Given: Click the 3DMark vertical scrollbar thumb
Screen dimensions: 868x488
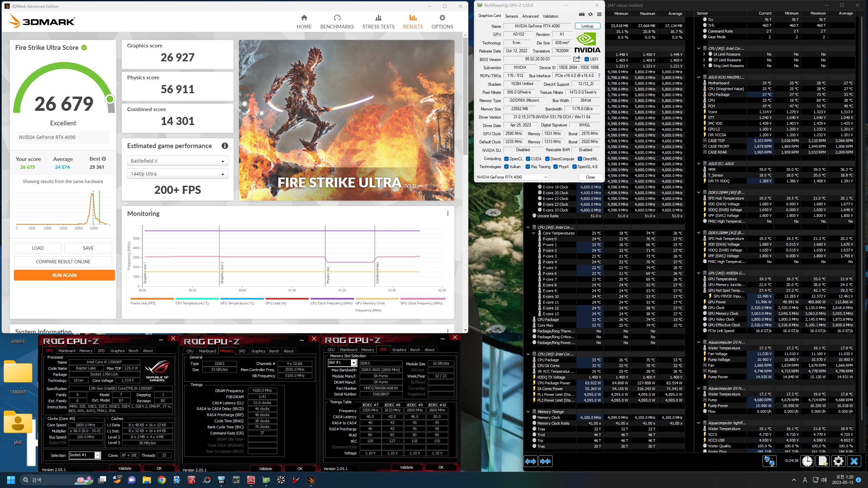Looking at the screenshot, I should pyautogui.click(x=465, y=96).
